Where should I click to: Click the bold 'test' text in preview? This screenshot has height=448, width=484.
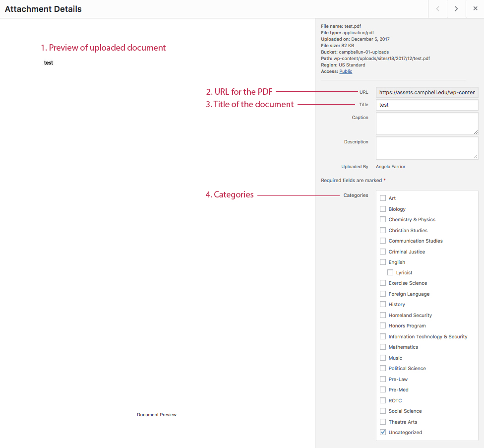tap(49, 63)
